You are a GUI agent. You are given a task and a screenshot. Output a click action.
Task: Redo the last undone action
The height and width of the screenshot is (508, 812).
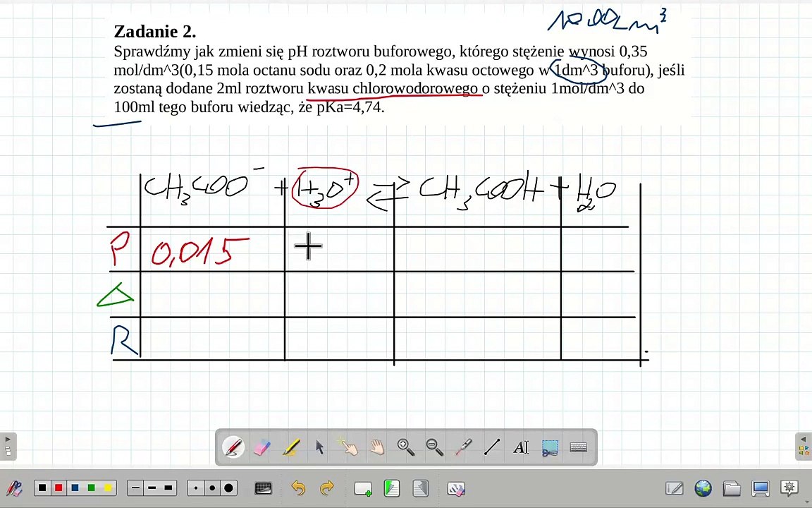(x=327, y=488)
